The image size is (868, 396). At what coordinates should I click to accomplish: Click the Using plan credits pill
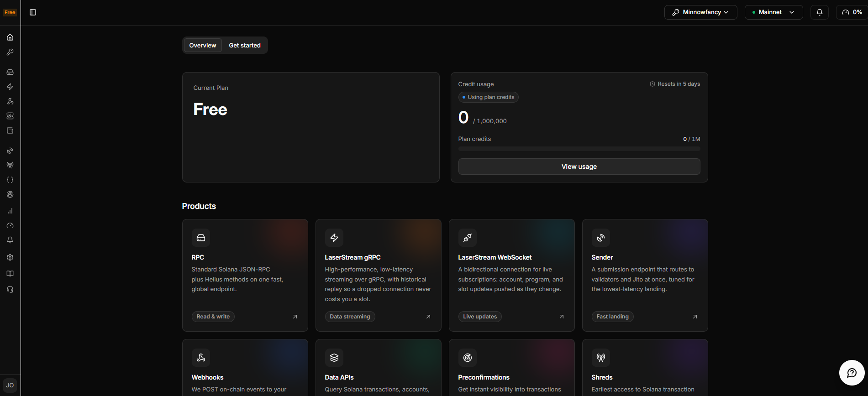coord(488,97)
